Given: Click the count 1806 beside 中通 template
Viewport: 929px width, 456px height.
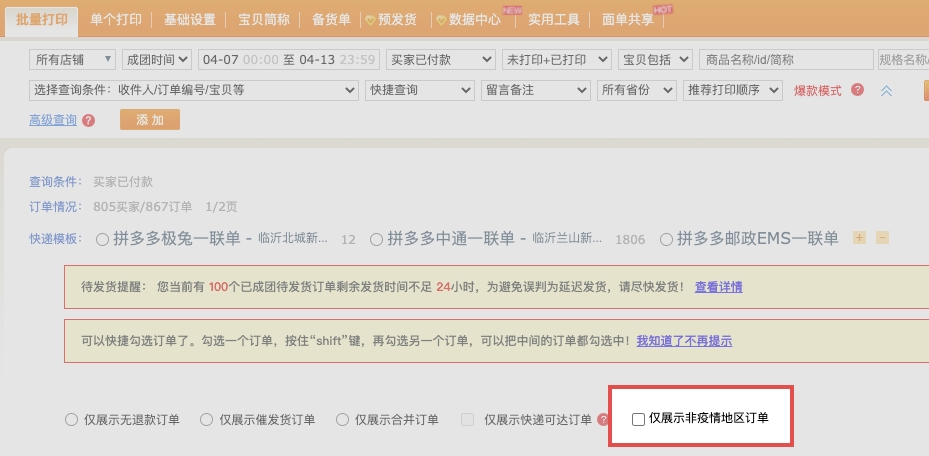Looking at the screenshot, I should [x=630, y=240].
